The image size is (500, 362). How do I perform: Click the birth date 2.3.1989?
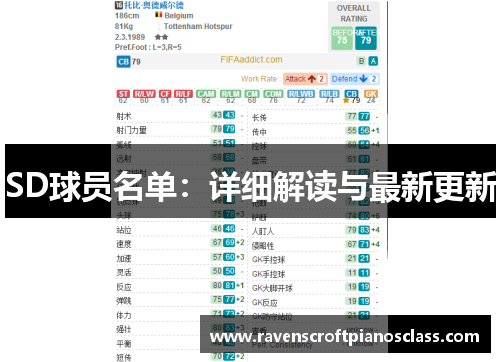[x=130, y=37]
